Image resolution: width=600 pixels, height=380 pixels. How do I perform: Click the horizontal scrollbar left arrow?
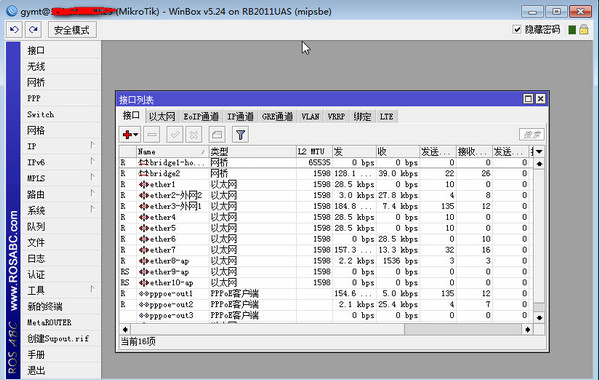tap(125, 329)
